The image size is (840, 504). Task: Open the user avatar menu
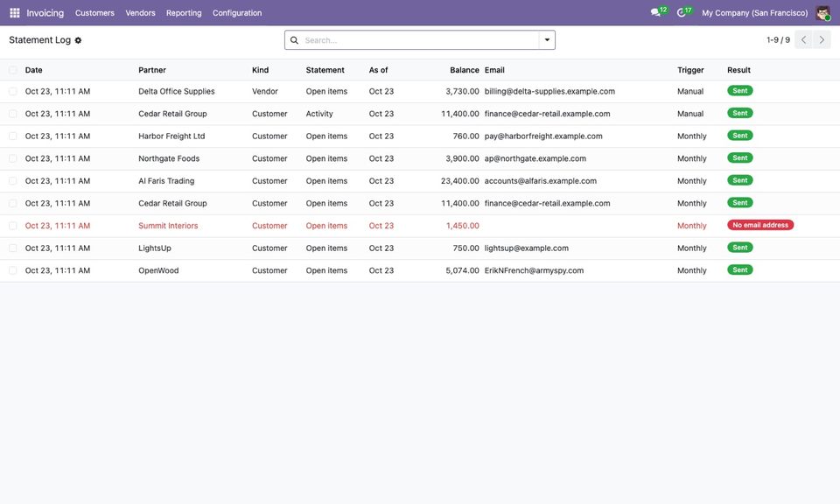point(822,13)
